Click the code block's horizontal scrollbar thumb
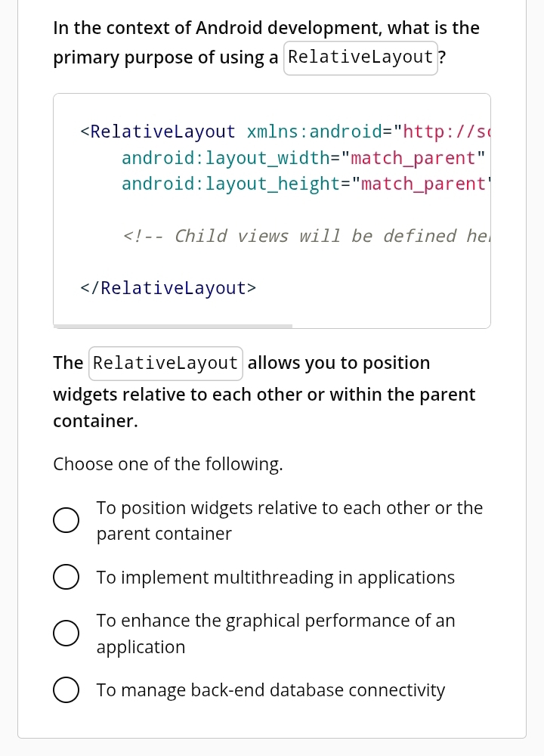This screenshot has height=756, width=544. click(172, 326)
